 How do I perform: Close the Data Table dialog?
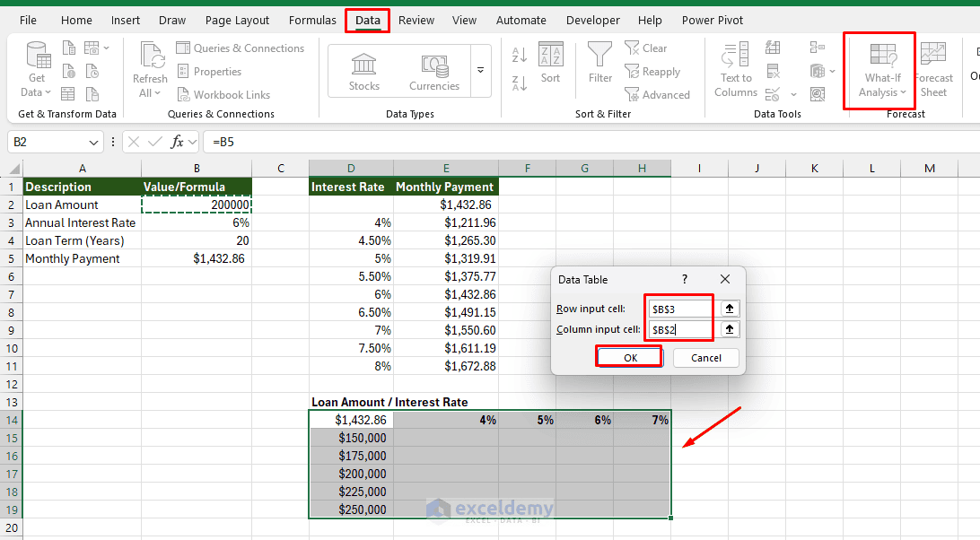tap(725, 279)
